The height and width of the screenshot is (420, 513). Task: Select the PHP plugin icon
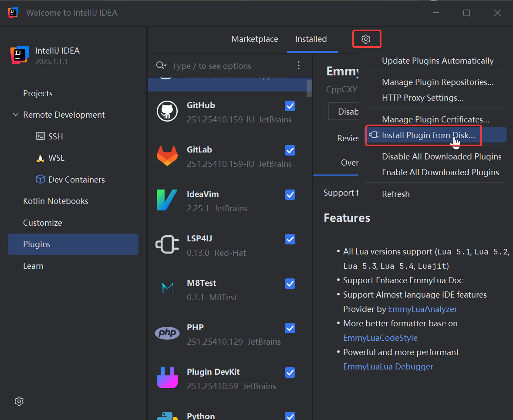167,334
